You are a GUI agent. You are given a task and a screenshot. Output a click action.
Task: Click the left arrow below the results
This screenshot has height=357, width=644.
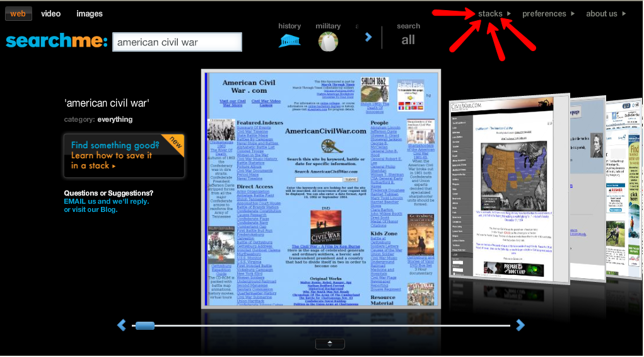(x=122, y=325)
